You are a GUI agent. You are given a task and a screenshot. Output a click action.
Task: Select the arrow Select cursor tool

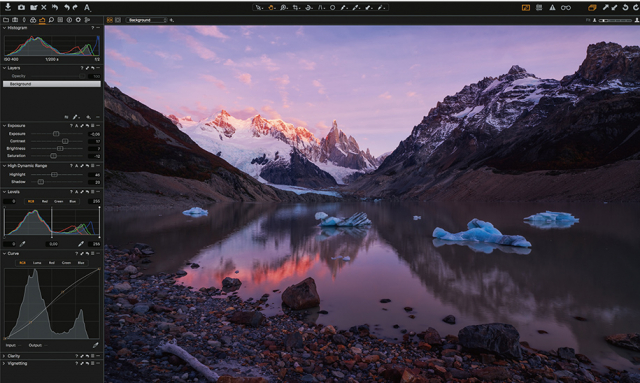click(259, 7)
